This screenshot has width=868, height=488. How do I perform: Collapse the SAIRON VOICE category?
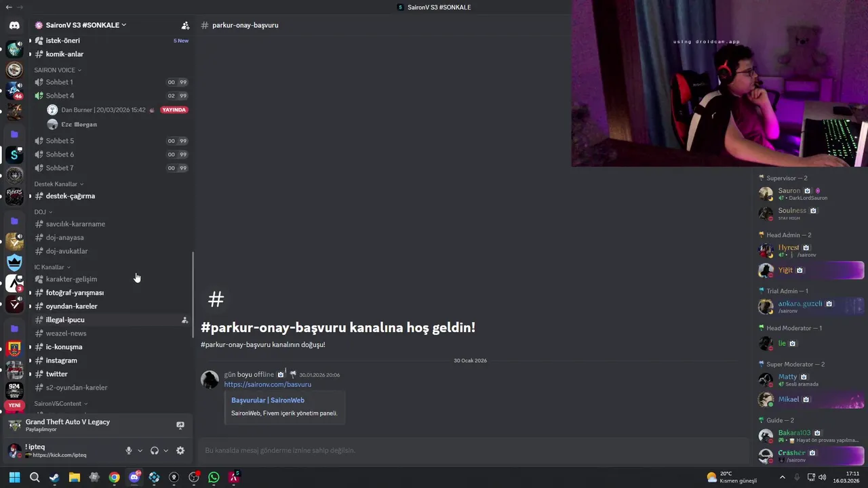58,70
